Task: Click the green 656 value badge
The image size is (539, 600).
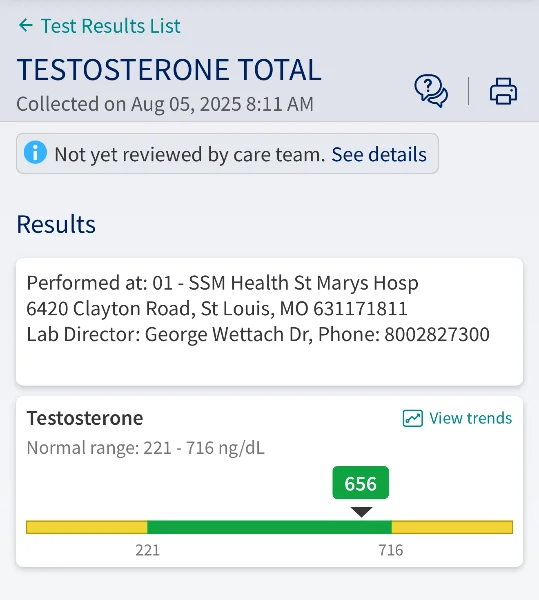Action: 361,483
